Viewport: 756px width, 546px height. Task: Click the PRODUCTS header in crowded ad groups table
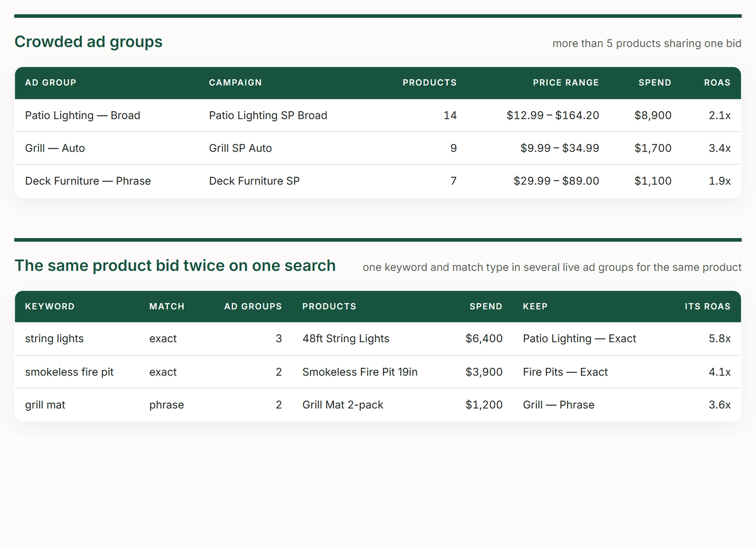click(x=429, y=83)
